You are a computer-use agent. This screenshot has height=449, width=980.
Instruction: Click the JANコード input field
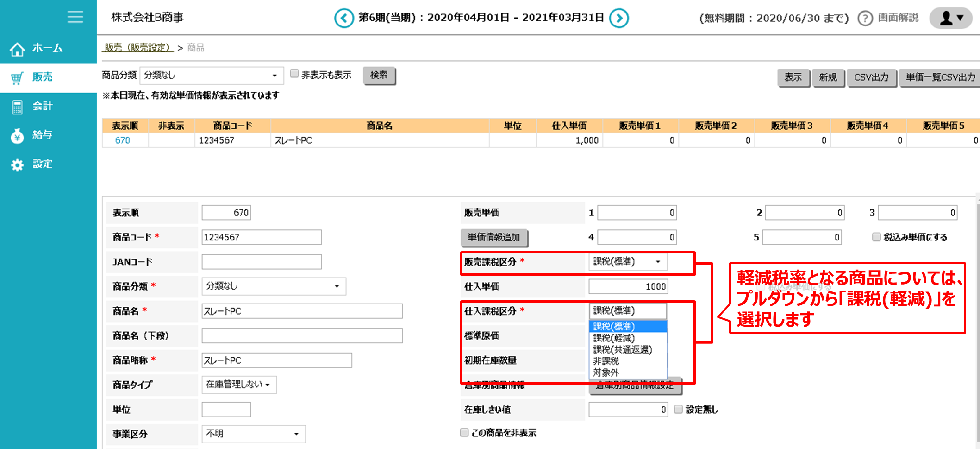pyautogui.click(x=262, y=262)
